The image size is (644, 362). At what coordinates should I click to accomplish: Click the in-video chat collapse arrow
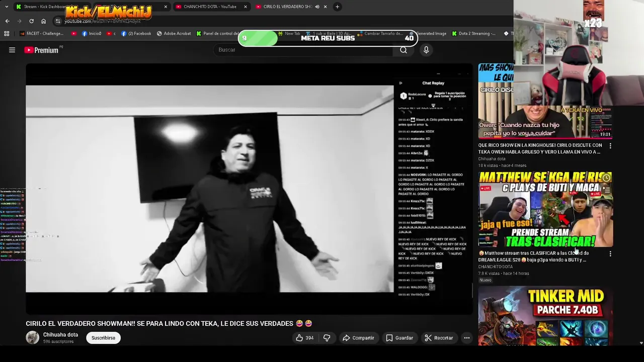click(x=400, y=83)
